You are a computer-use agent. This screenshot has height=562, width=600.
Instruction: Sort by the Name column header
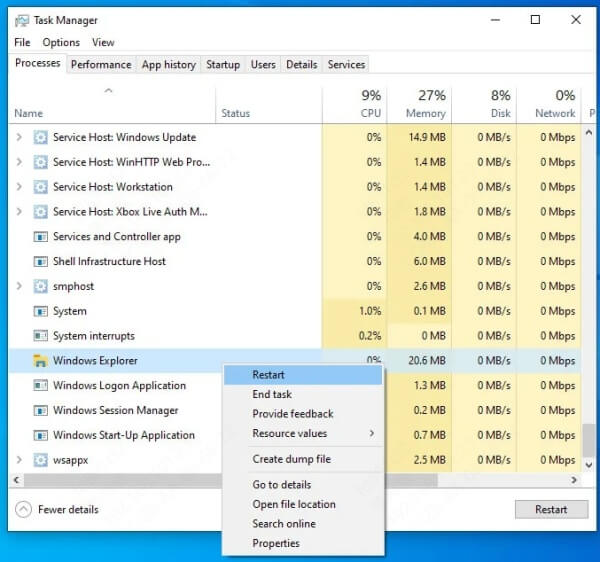point(112,104)
